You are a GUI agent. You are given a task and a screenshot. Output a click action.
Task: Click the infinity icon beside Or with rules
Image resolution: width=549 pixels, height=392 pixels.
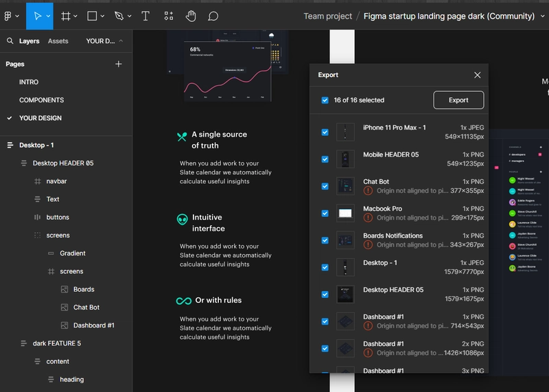(184, 301)
